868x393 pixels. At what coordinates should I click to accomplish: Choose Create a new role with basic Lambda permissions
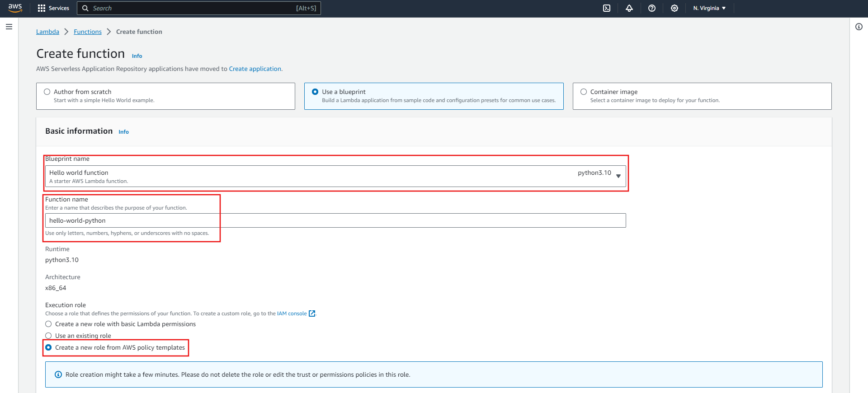tap(48, 324)
